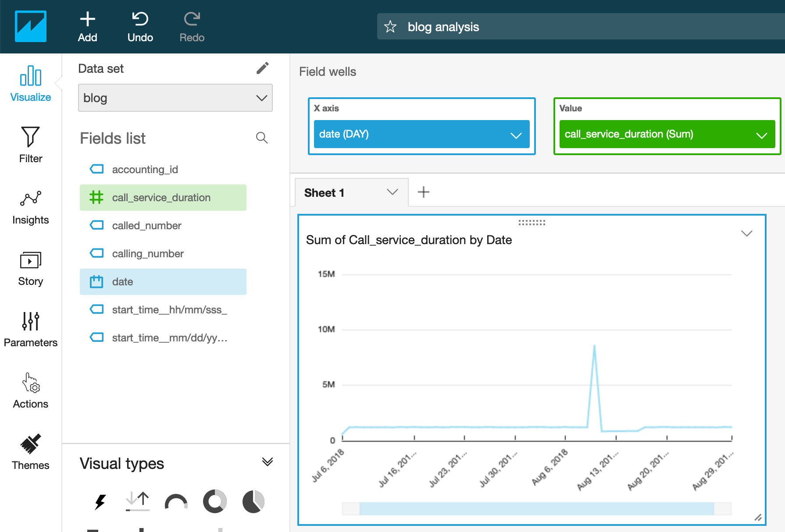The image size is (785, 532).
Task: Click the 15M y-axis label
Action: click(326, 274)
